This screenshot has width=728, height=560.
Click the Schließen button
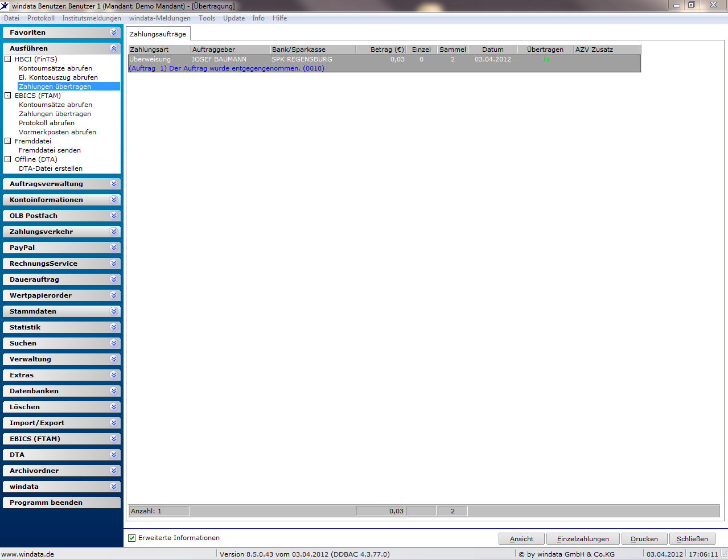tap(692, 539)
